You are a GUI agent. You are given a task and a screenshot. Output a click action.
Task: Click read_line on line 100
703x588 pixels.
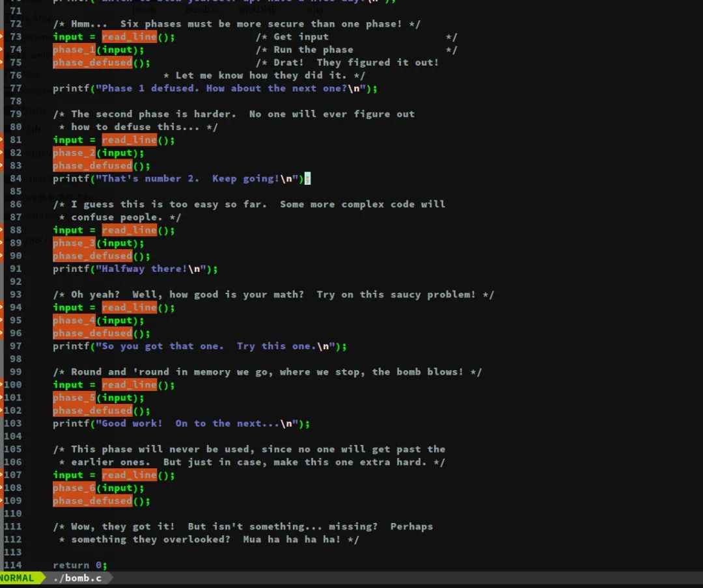129,384
